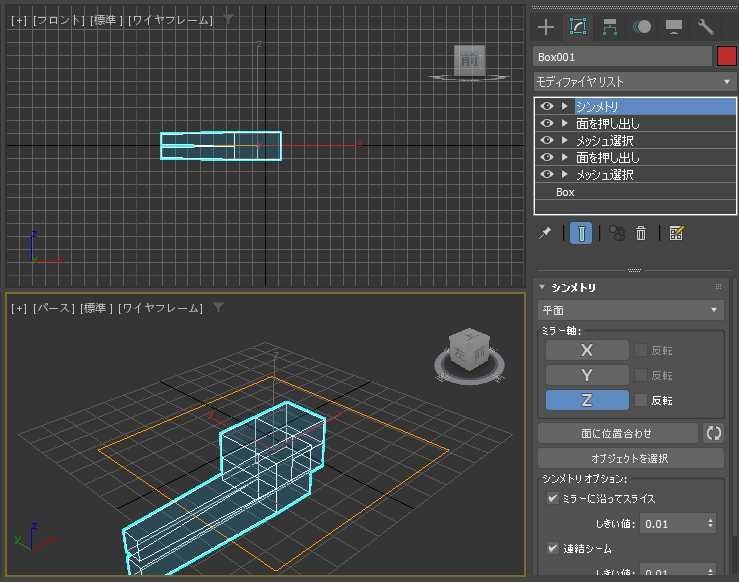
Task: Open the [フロント] viewport view menu
Action: 59,20
